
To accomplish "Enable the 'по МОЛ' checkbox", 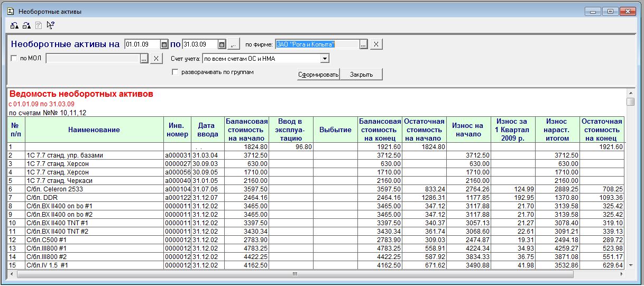I will 14,59.
